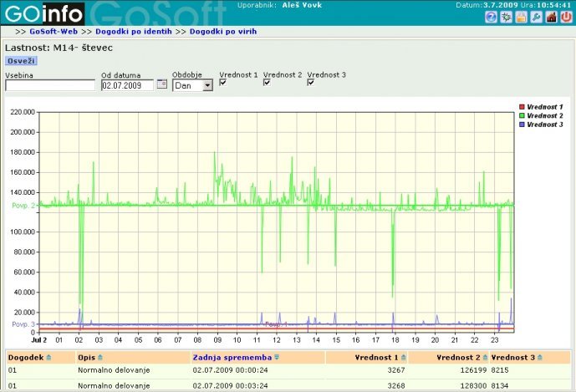Toggle the Vrednost 2 checkbox

267,83
